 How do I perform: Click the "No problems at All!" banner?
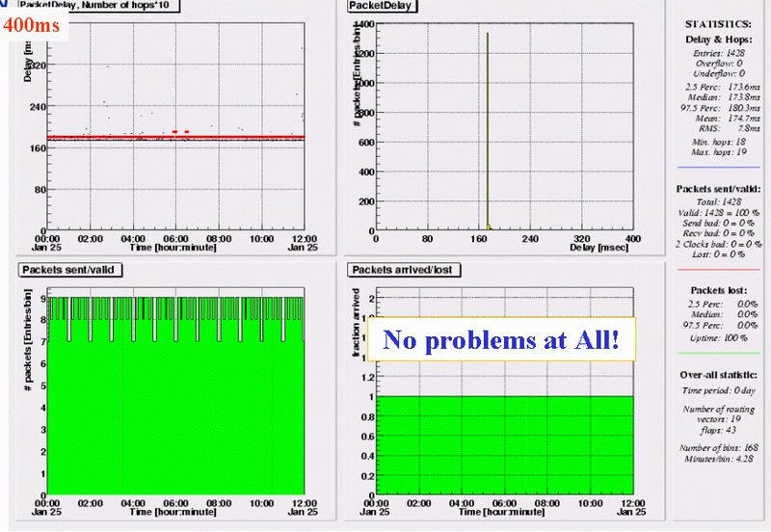tap(500, 339)
